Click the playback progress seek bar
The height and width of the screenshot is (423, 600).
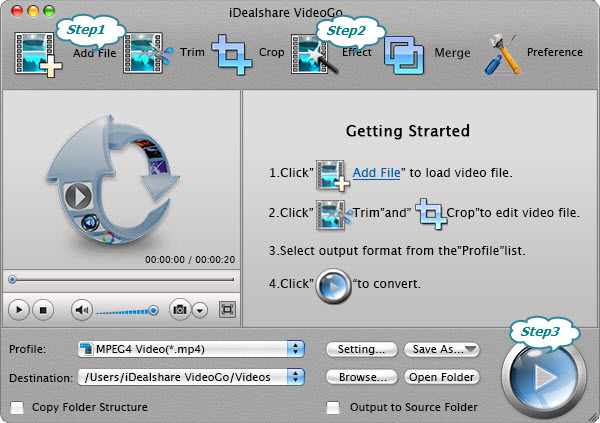122,280
